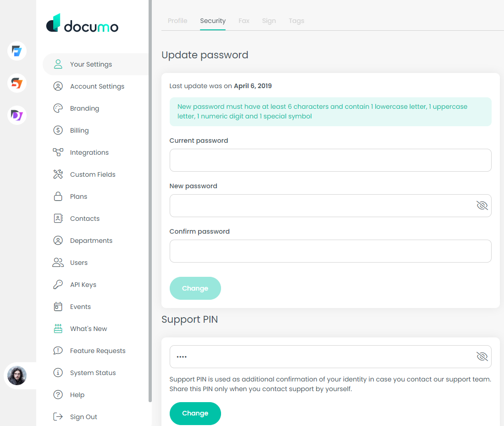Click the Sign Out link
Image resolution: width=504 pixels, height=426 pixels.
coord(83,417)
